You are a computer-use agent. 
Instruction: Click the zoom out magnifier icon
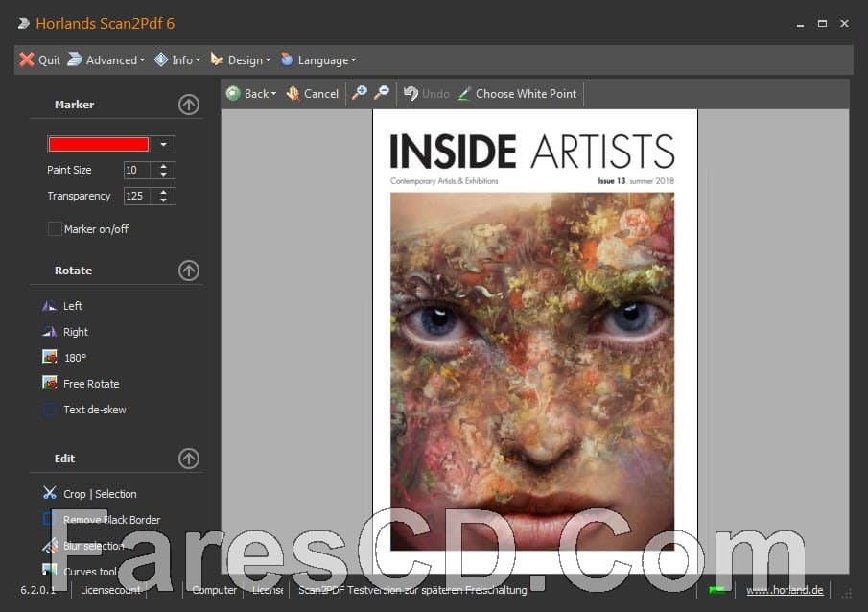tap(382, 92)
